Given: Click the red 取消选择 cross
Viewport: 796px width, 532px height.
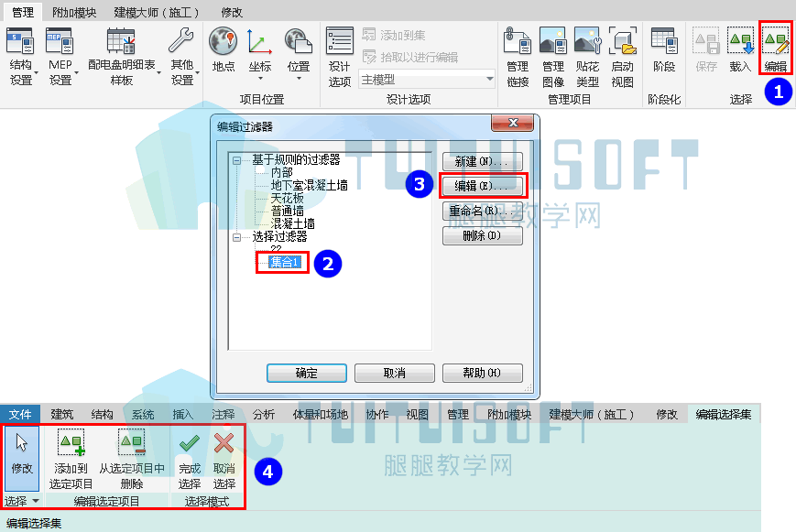Looking at the screenshot, I should (x=224, y=459).
